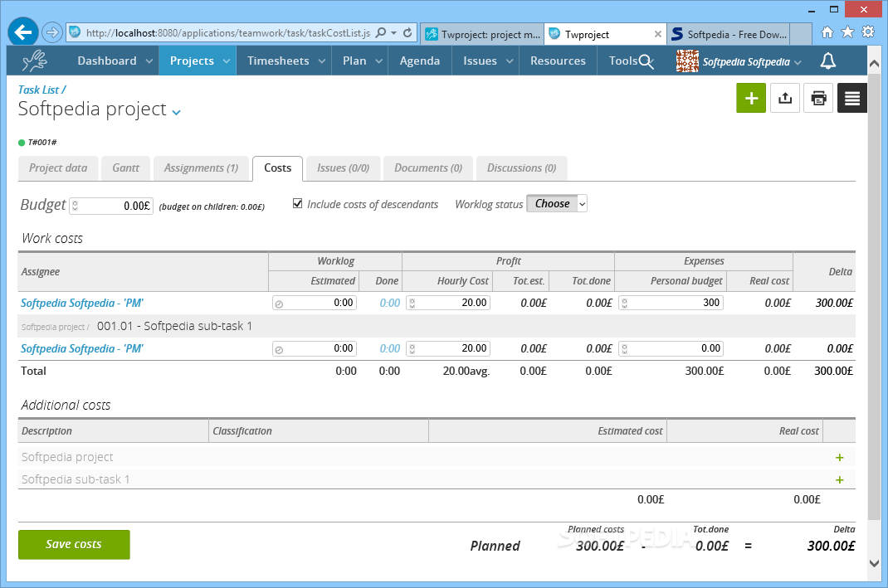This screenshot has height=588, width=888.
Task: Open Favorites with the star icon
Action: tap(847, 32)
